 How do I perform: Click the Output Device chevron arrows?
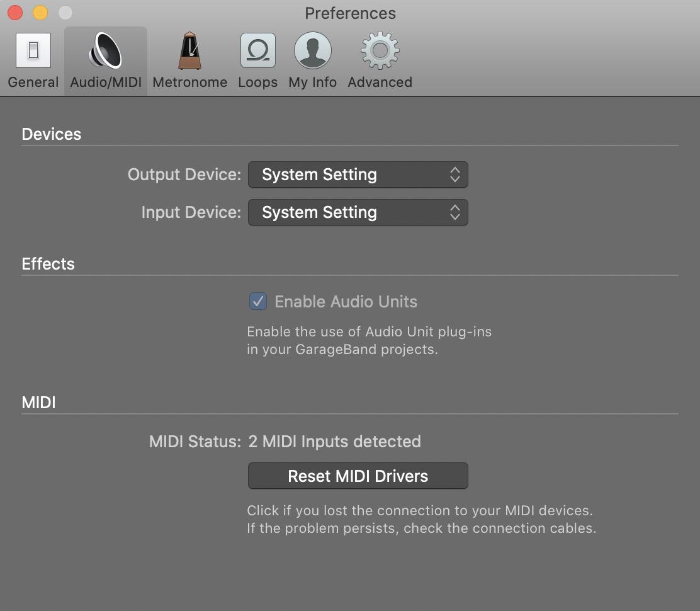(x=454, y=174)
